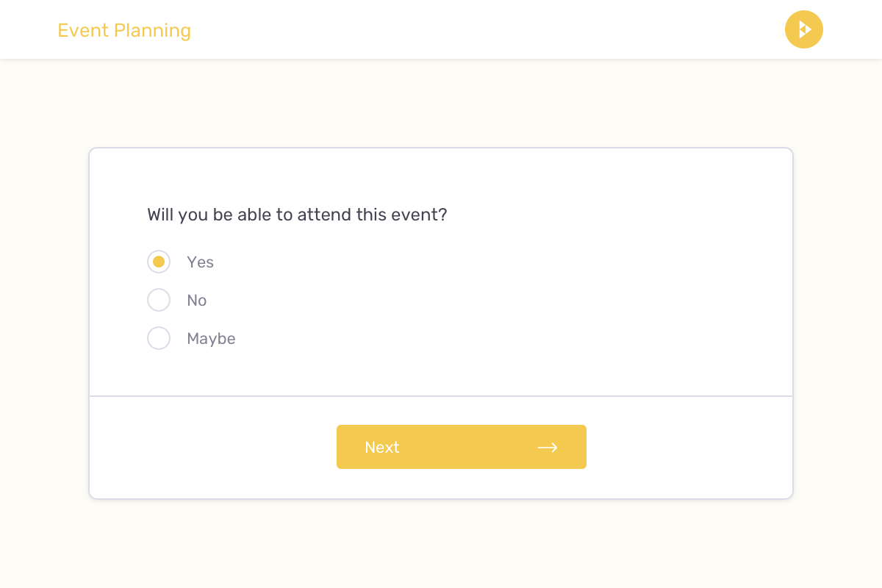Click the attendance question text
882x588 pixels.
(x=297, y=215)
